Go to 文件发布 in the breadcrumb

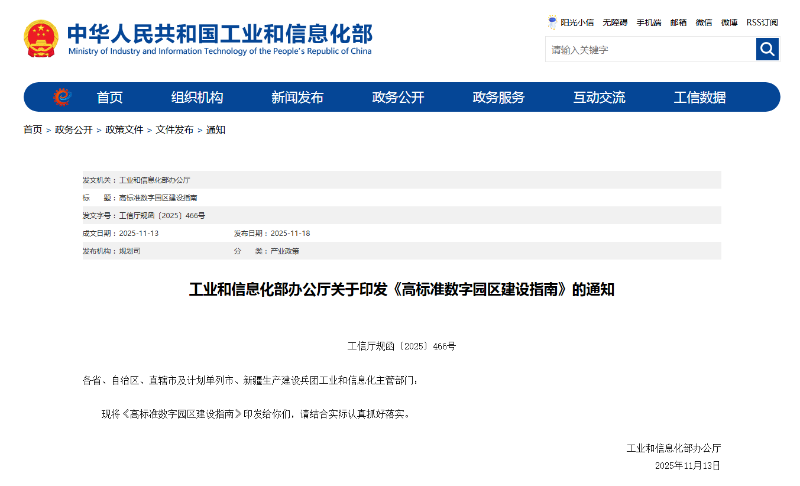[174, 130]
